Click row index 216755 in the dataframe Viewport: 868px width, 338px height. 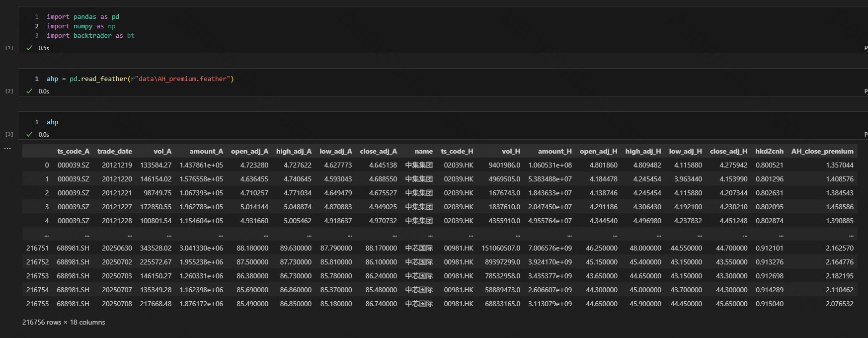(x=37, y=304)
